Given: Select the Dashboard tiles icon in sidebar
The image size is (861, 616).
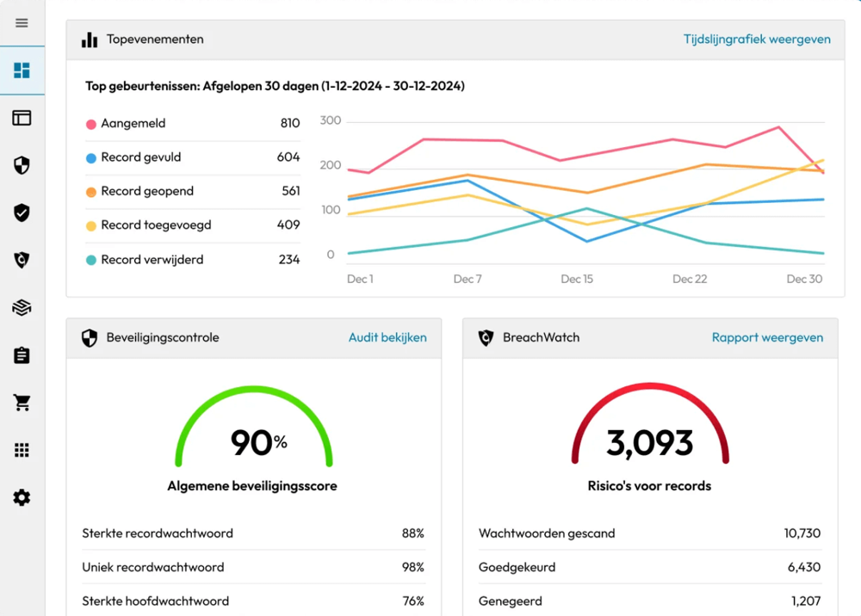Looking at the screenshot, I should [x=22, y=71].
